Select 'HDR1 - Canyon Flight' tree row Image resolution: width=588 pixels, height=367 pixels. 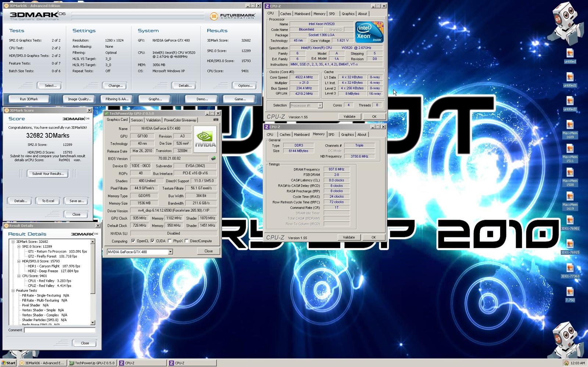point(54,266)
